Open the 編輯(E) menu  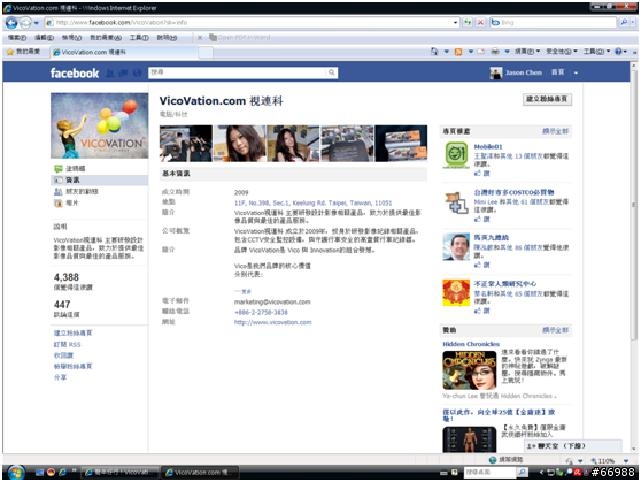[x=44, y=38]
